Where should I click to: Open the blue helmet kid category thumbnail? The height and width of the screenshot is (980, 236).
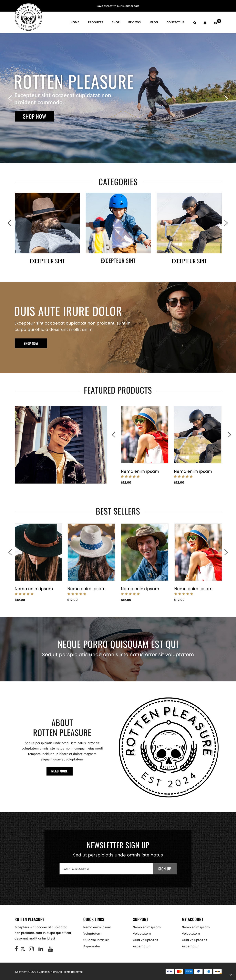click(x=118, y=222)
